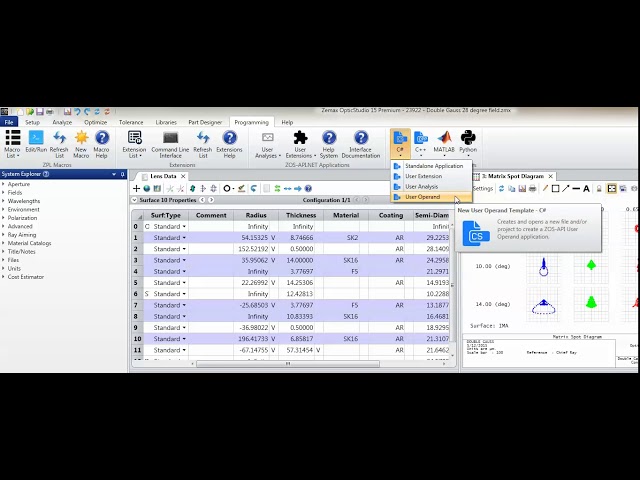Expand Ray Aiming in System Explorer
This screenshot has height=480, width=640.
click(x=3, y=235)
